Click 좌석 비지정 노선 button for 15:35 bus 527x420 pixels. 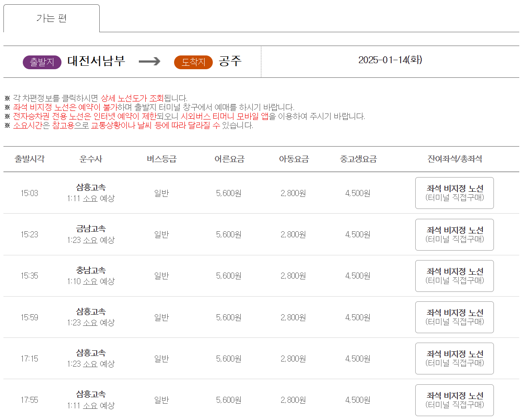coord(454,276)
